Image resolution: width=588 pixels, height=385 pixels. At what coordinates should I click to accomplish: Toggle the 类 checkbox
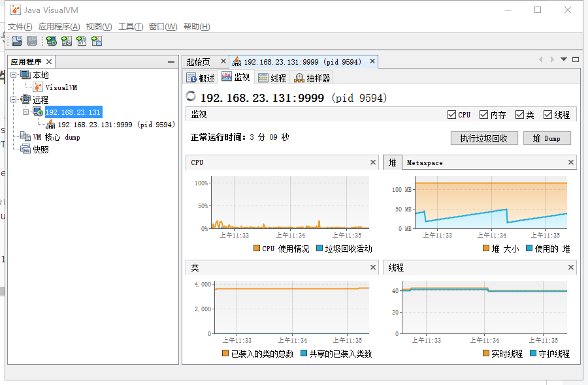point(519,115)
